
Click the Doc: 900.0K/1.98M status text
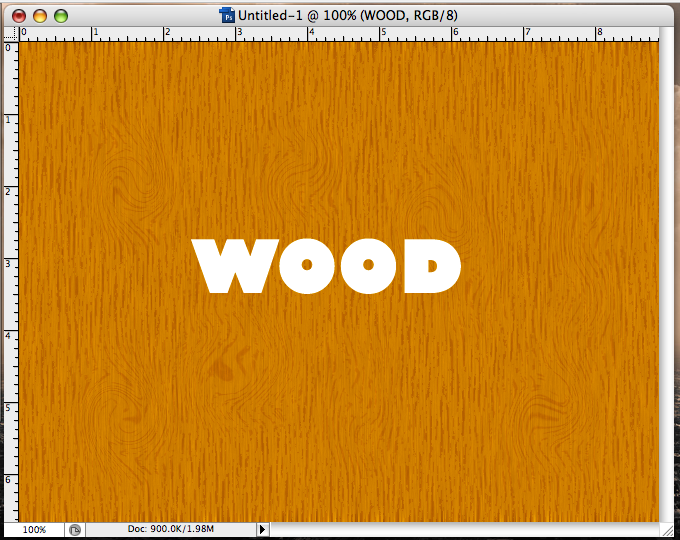tap(170, 529)
